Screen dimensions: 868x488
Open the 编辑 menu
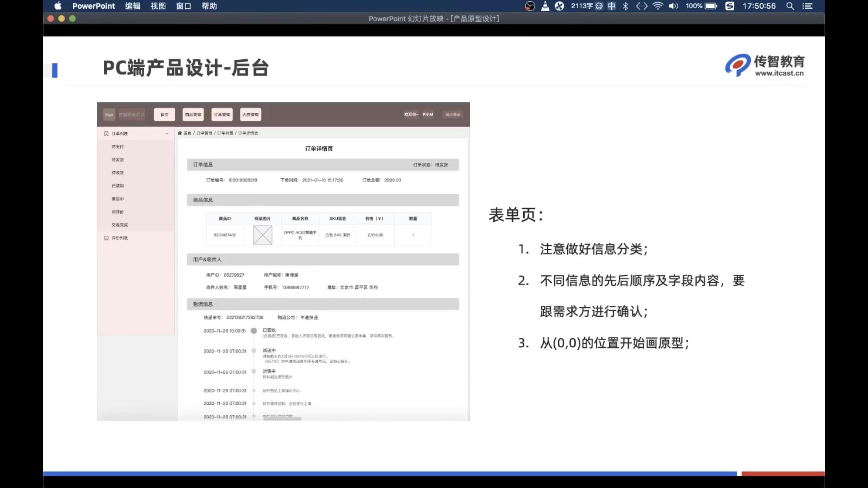click(132, 6)
